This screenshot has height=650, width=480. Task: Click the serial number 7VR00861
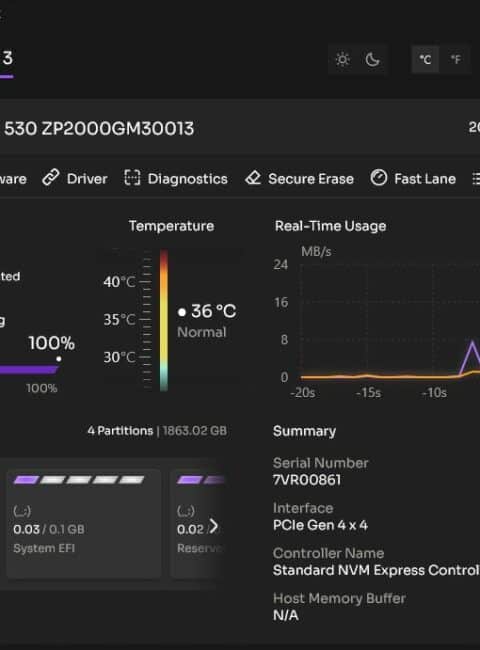[x=307, y=480]
